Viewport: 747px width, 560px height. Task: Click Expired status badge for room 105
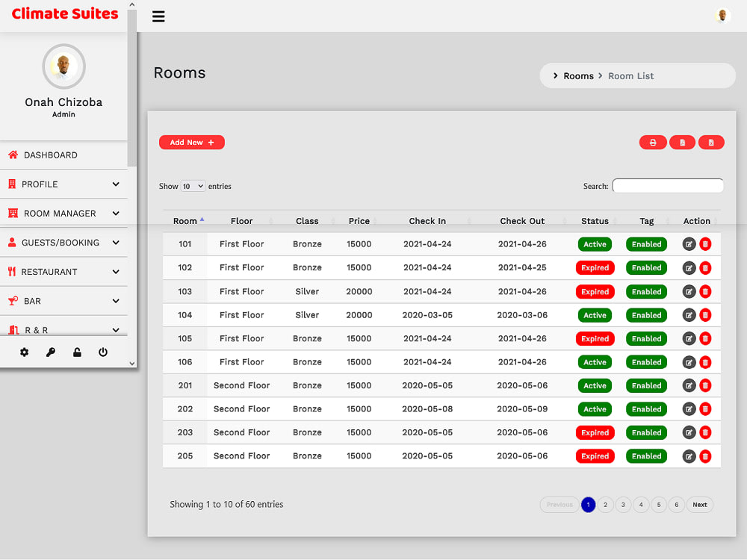point(595,338)
